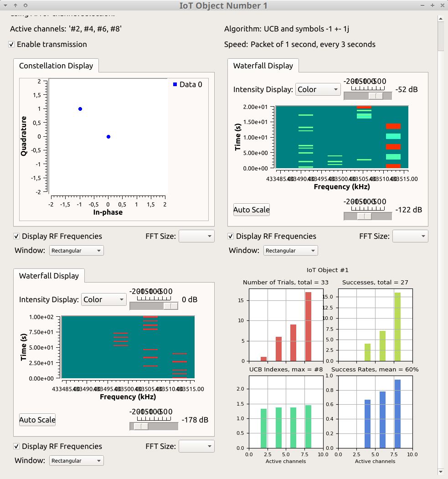
Task: Select the Constellation Display tab
Action: coord(56,66)
